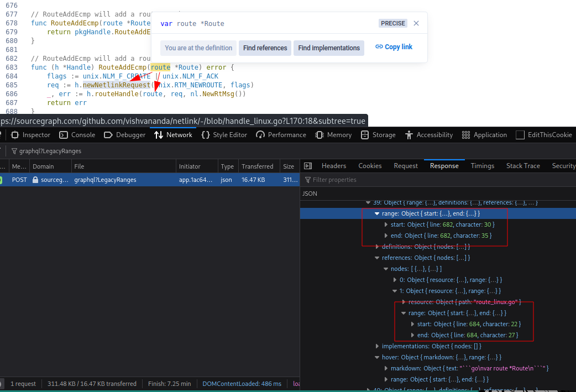Select the Response details tab

444,166
